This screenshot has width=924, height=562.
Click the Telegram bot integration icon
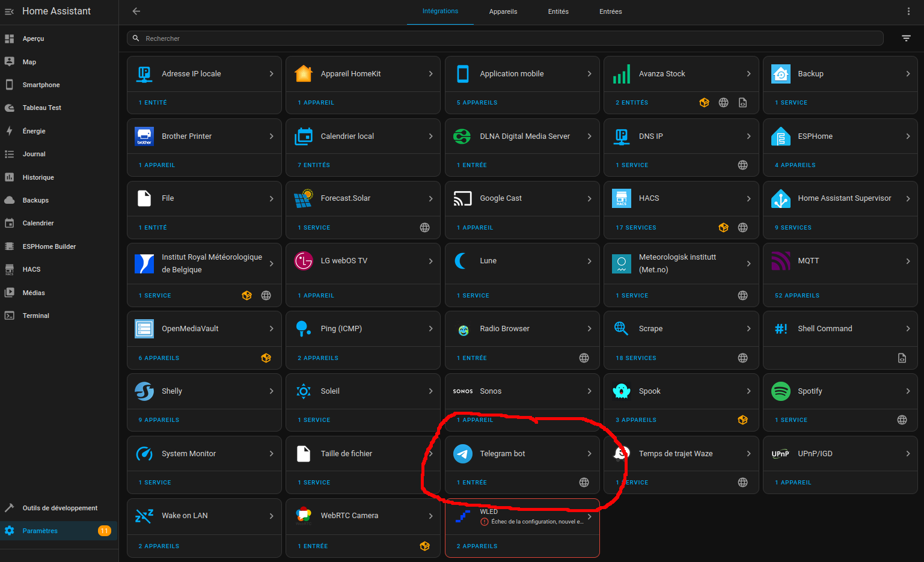462,454
